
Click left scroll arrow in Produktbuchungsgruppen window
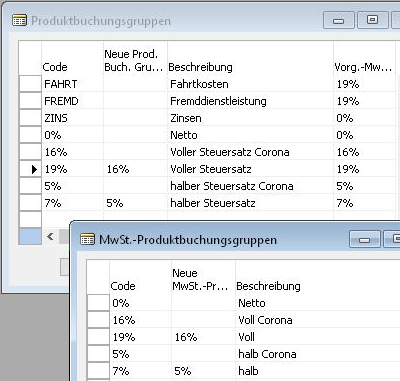(50, 236)
